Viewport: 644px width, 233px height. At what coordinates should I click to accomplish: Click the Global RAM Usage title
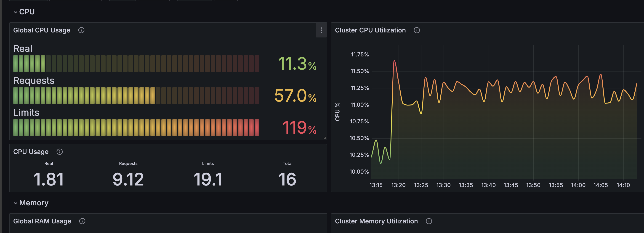[42, 221]
